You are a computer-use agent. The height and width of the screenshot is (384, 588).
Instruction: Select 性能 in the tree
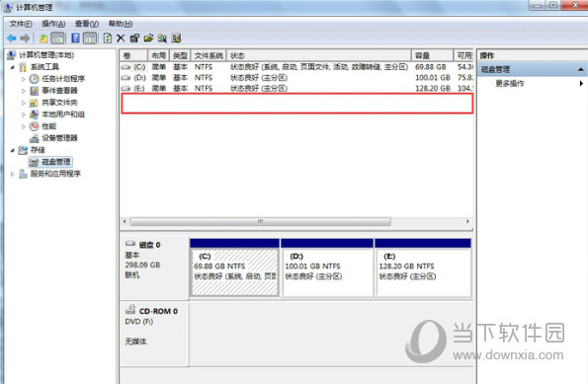click(x=48, y=126)
